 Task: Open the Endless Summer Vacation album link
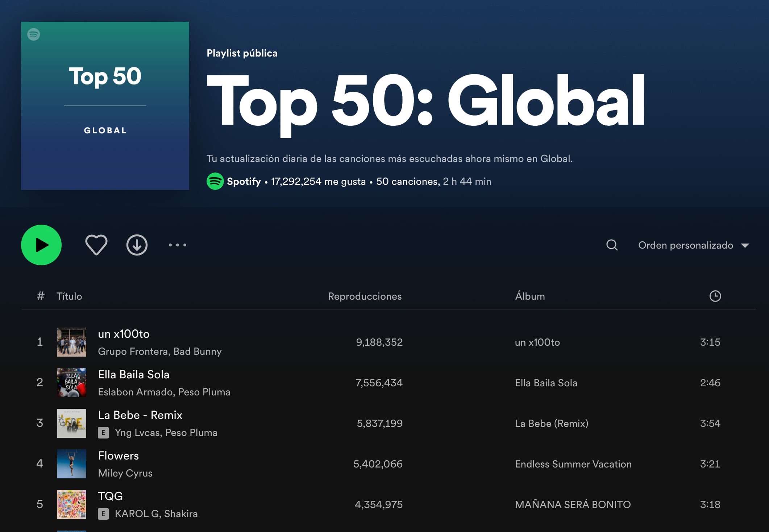pos(573,464)
